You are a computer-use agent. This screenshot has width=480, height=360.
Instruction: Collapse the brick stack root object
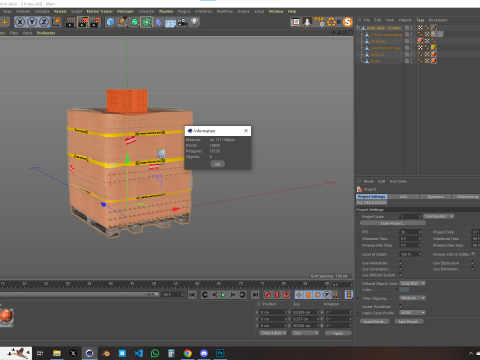coord(358,28)
